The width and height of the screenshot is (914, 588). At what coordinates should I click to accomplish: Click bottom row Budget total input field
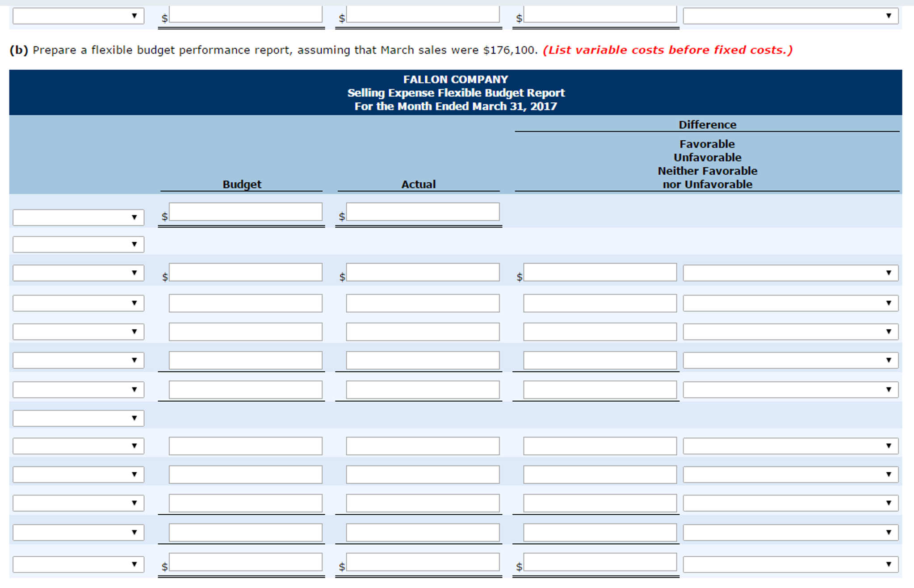tap(245, 563)
